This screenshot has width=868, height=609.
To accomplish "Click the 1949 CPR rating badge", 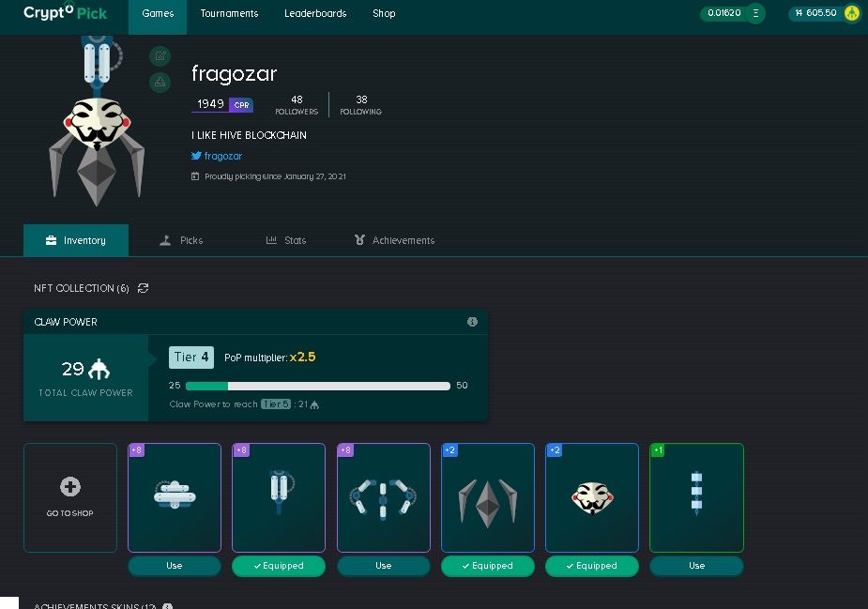I will click(x=222, y=104).
